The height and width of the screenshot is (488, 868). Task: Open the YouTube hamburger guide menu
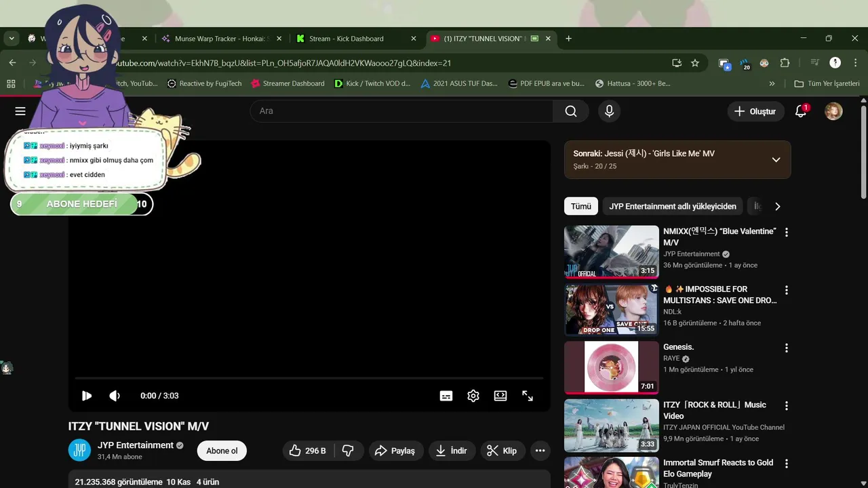[20, 111]
